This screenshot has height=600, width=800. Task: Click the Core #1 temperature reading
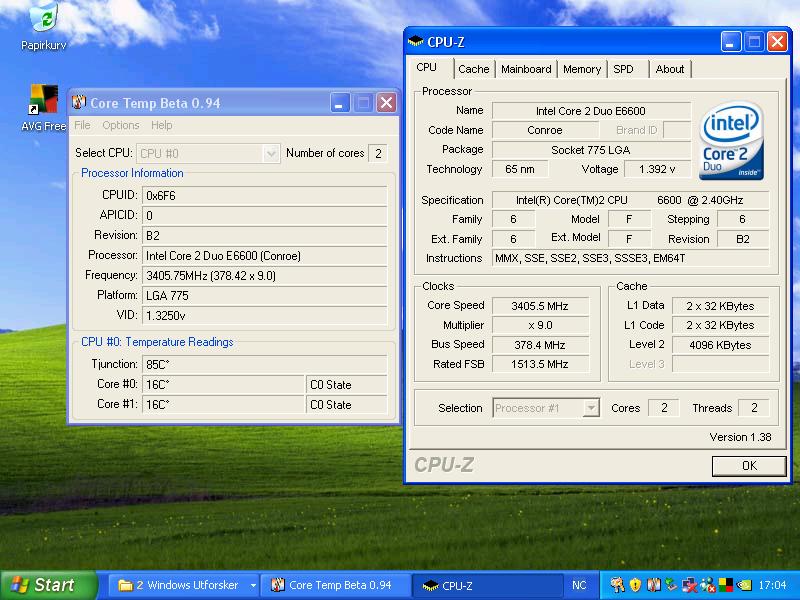point(223,405)
